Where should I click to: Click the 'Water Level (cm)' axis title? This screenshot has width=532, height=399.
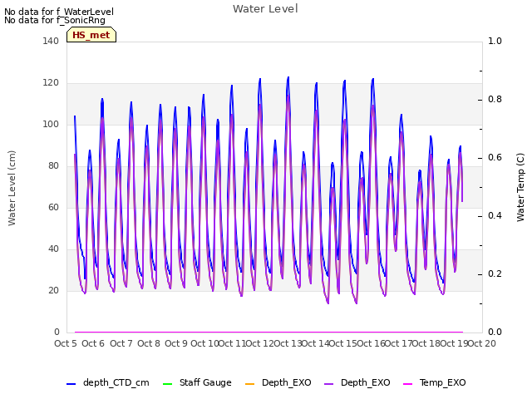pyautogui.click(x=12, y=189)
